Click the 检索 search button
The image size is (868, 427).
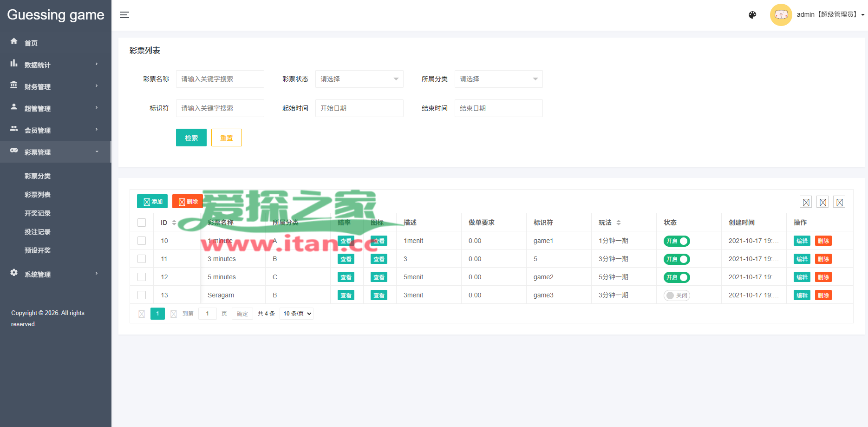point(191,138)
